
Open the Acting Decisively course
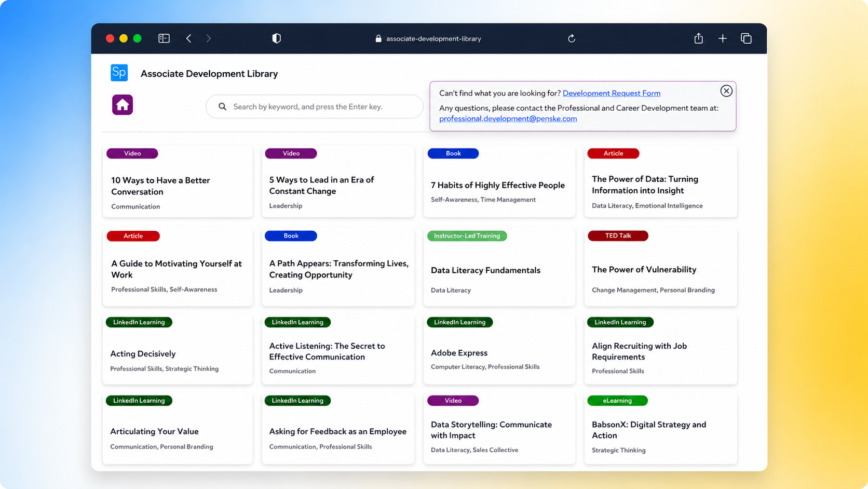coord(178,349)
